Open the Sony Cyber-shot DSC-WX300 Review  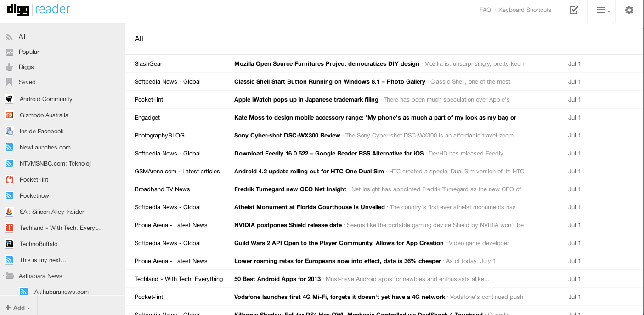(x=287, y=136)
